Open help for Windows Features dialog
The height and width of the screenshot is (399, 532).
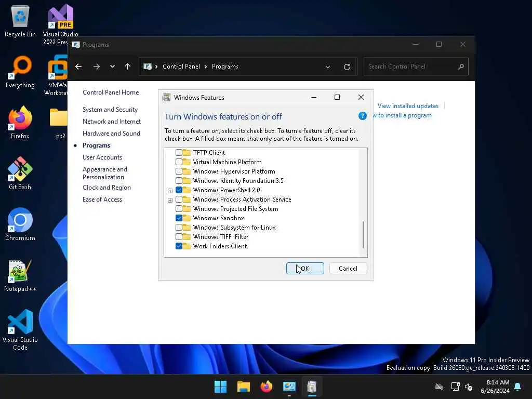362,116
